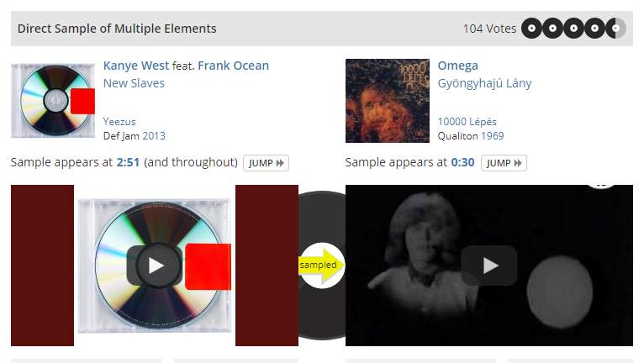The height and width of the screenshot is (363, 644).
Task: Click the 2:51 timestamp link
Action: [128, 163]
